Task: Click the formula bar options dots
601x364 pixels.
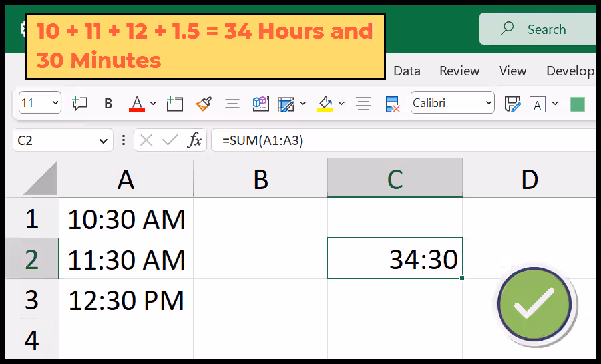Action: tap(123, 140)
